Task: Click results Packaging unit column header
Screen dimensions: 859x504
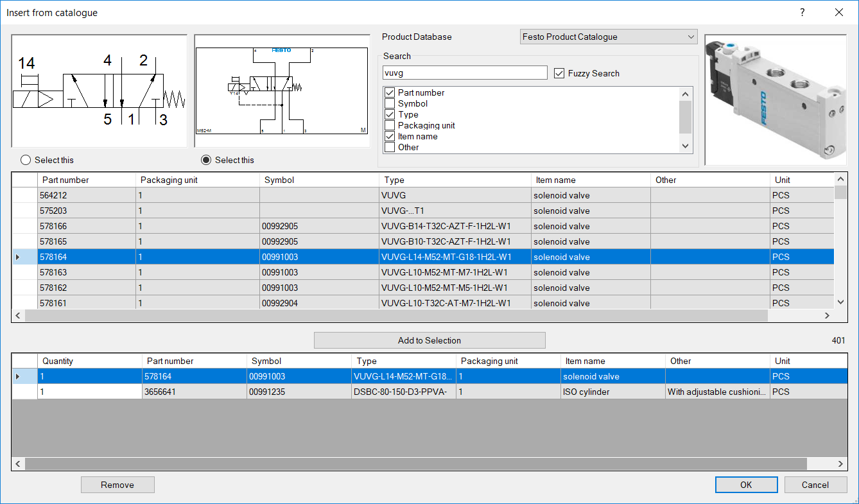Action: tap(198, 180)
